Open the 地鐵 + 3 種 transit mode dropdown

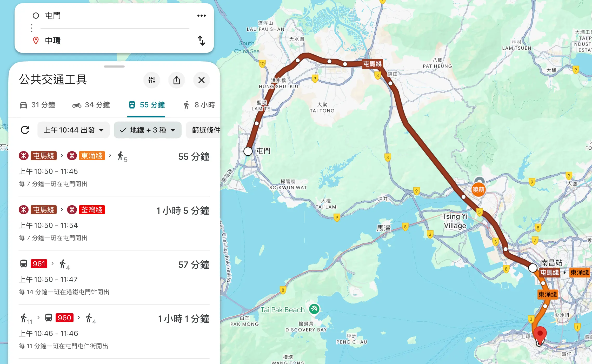(x=148, y=130)
